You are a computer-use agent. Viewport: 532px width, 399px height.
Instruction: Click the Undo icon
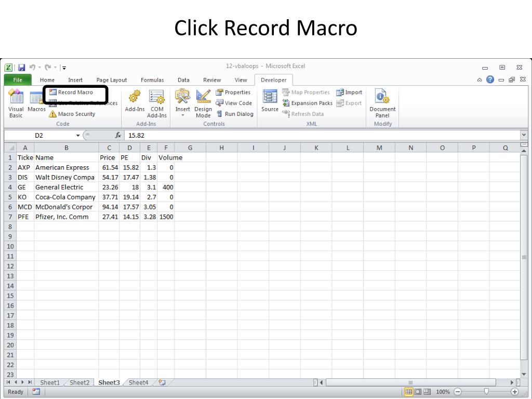tap(32, 67)
